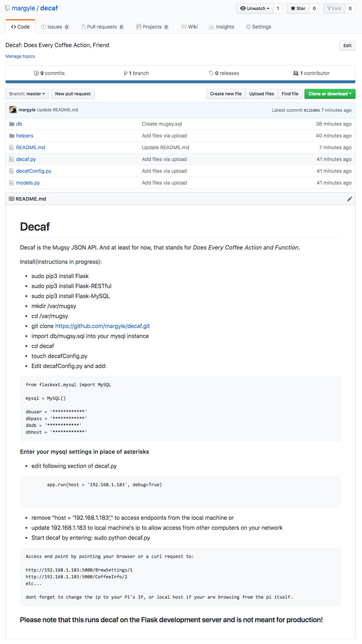Click the language breakdown color bar
Viewport: 362px width, 644px height.
tap(180, 82)
